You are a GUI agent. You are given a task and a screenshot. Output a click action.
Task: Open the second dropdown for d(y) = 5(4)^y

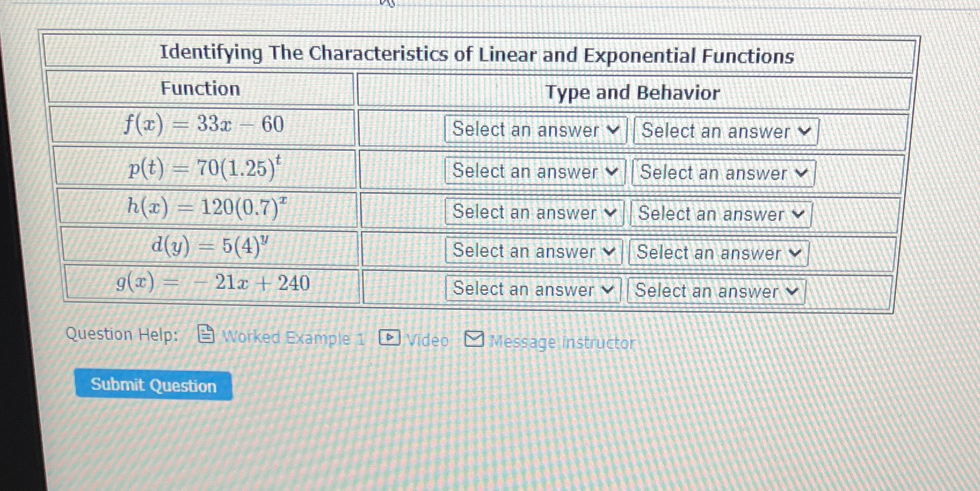pyautogui.click(x=719, y=253)
